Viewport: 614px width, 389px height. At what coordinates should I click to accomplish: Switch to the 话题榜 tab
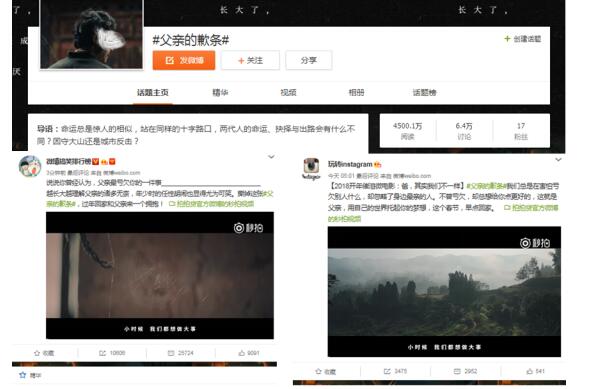(424, 93)
